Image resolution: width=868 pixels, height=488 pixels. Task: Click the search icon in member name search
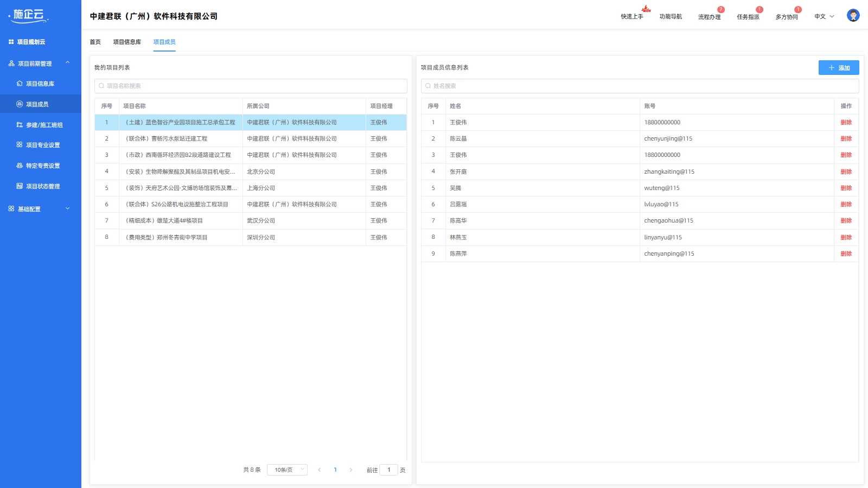428,86
